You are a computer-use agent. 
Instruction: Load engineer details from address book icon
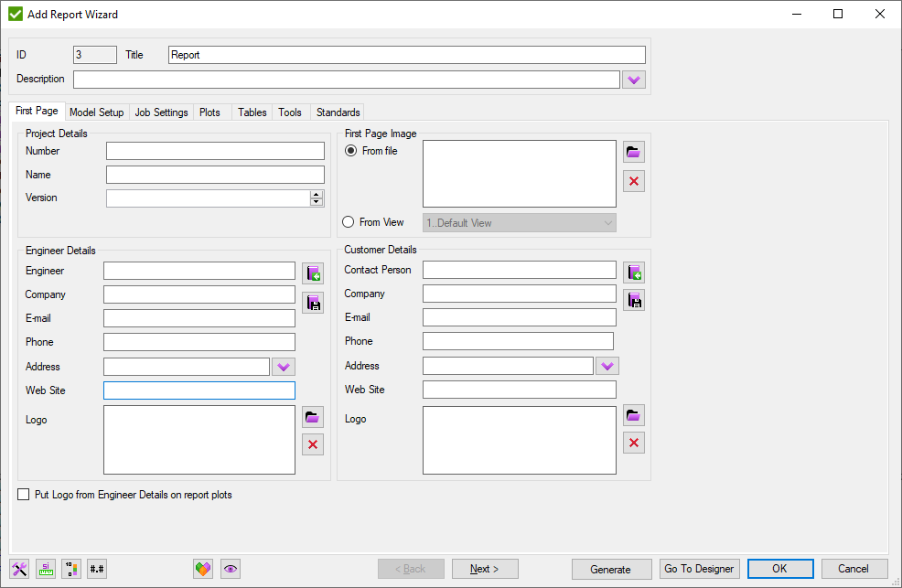tap(313, 272)
